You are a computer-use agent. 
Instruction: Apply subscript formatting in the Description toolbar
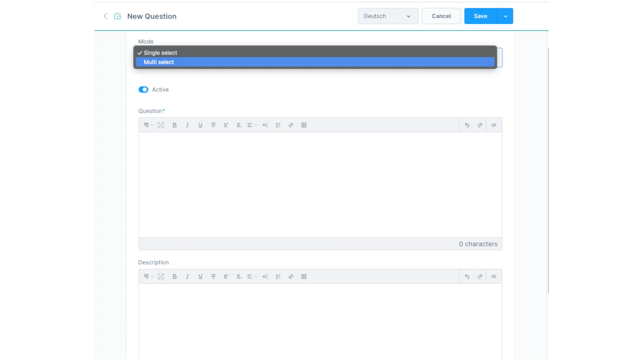coord(239,276)
